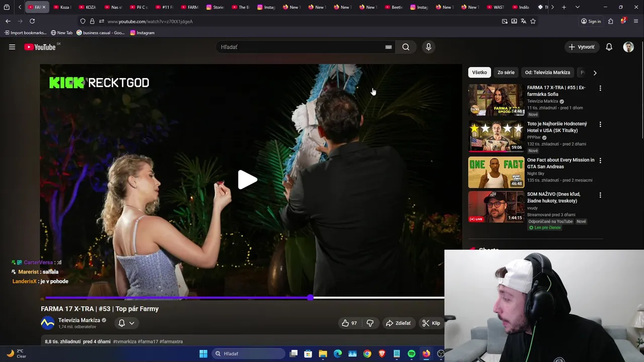
Task: Click the browser address bar URL
Action: tap(150, 21)
